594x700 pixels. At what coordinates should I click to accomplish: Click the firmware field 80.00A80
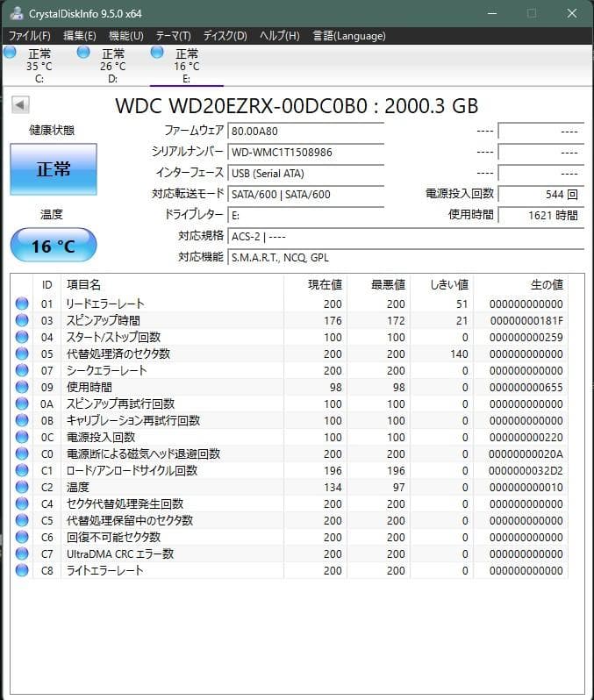click(306, 132)
